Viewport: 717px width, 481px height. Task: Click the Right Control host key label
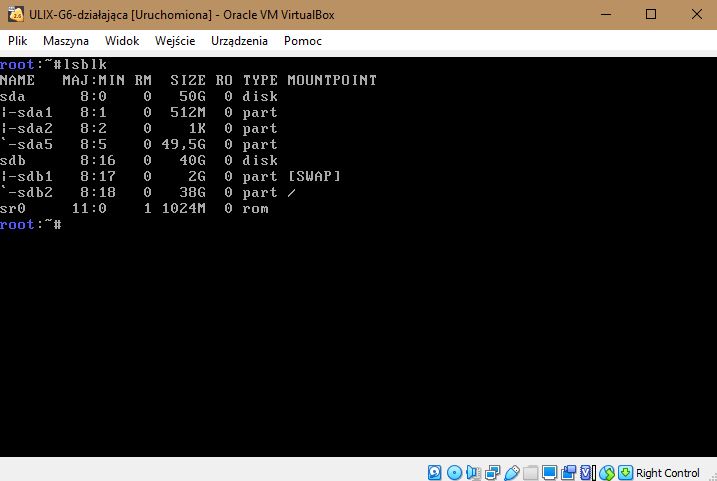668,473
